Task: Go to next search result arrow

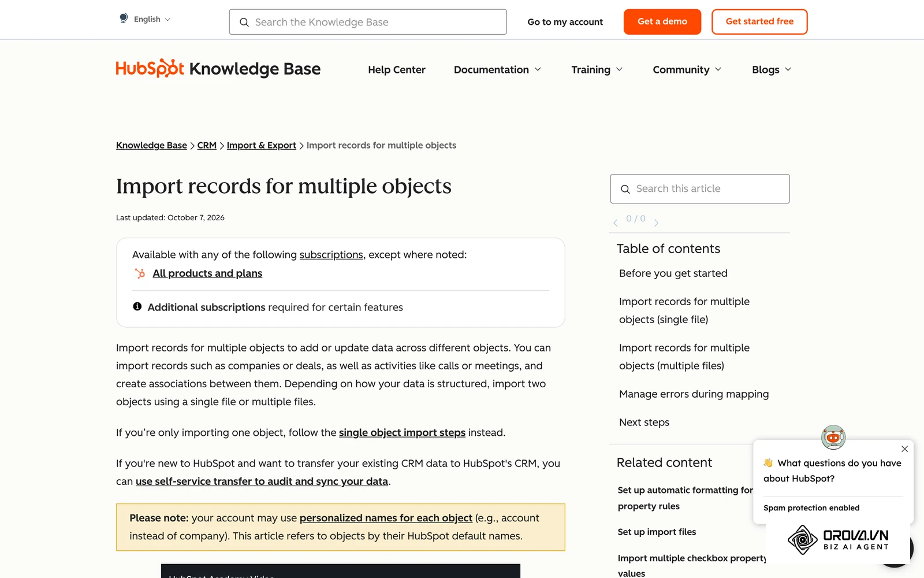Action: (656, 222)
